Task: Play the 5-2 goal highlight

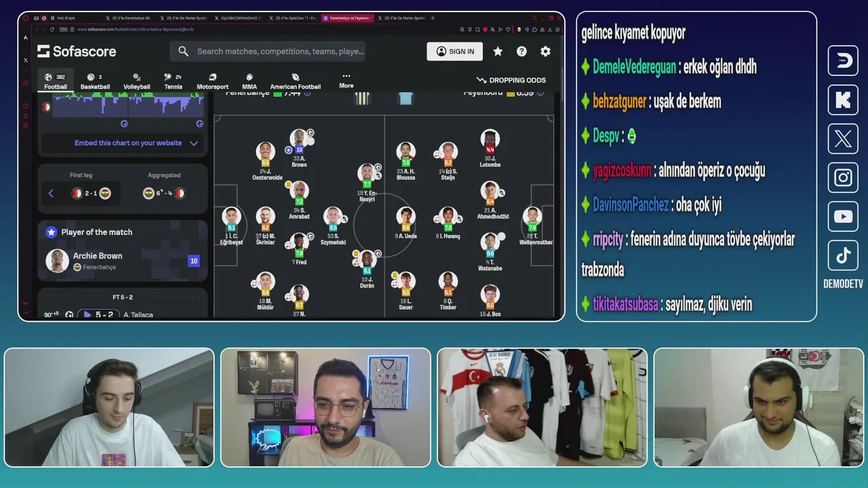Action: [x=98, y=314]
